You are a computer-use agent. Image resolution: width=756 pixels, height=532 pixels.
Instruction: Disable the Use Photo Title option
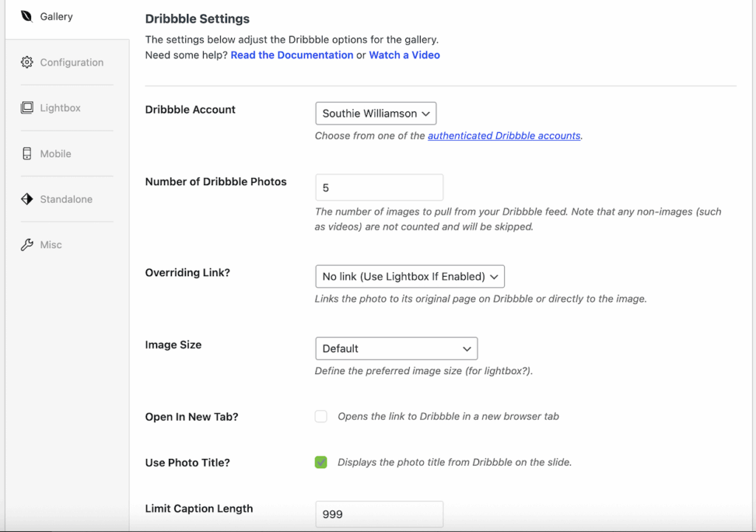(321, 463)
